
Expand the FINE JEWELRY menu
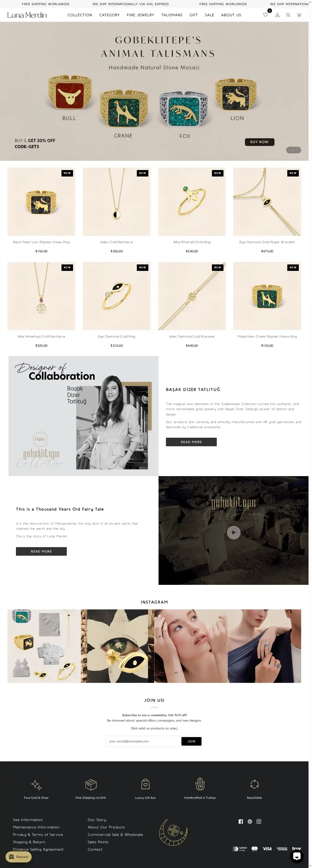[x=140, y=15]
